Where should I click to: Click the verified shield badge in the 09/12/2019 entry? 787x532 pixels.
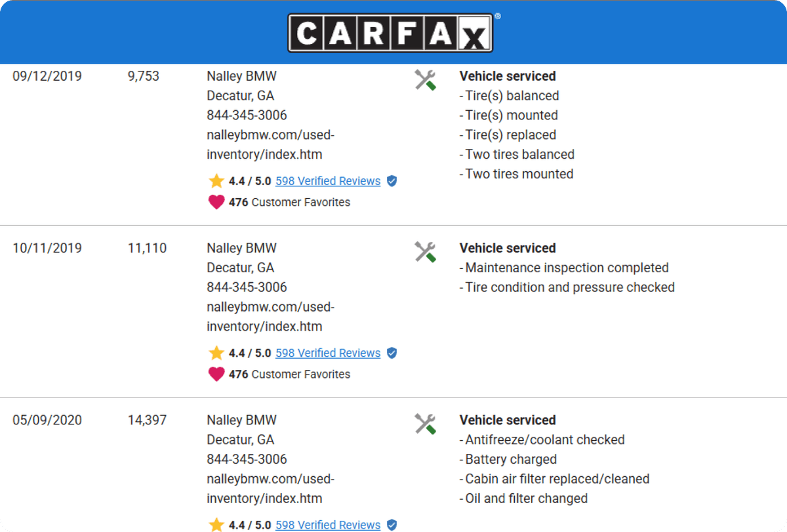point(392,181)
